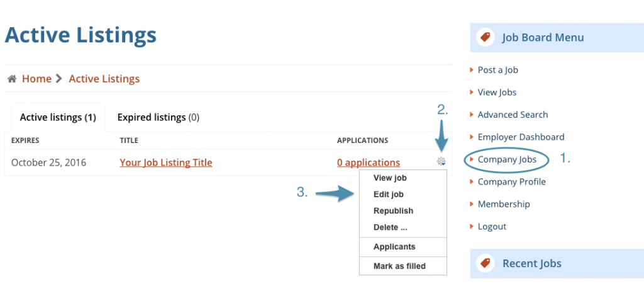644x286 pixels.
Task: Click Logout in the Job Board Menu
Action: 492,226
